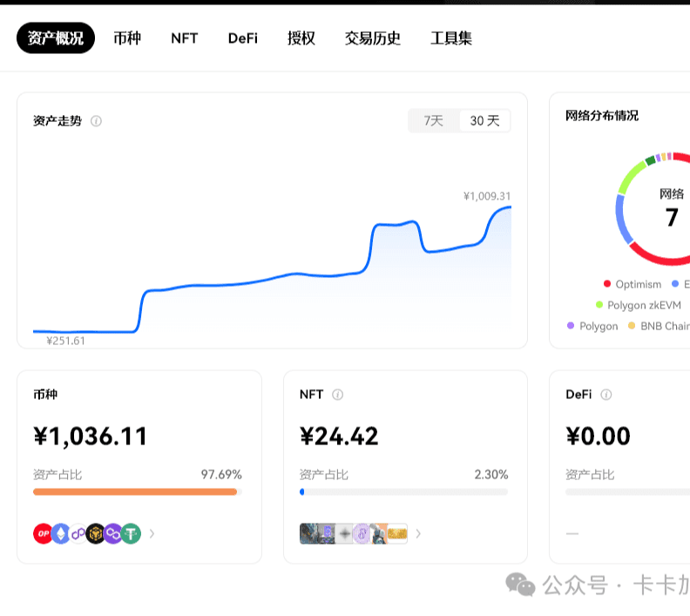
Task: Click the orange 币种 asset share bar
Action: coord(135,492)
